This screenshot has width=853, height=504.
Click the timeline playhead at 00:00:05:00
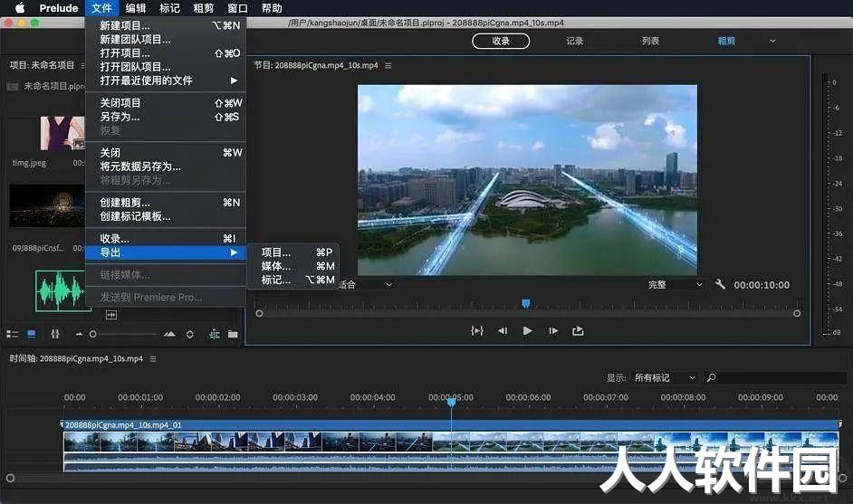451,403
